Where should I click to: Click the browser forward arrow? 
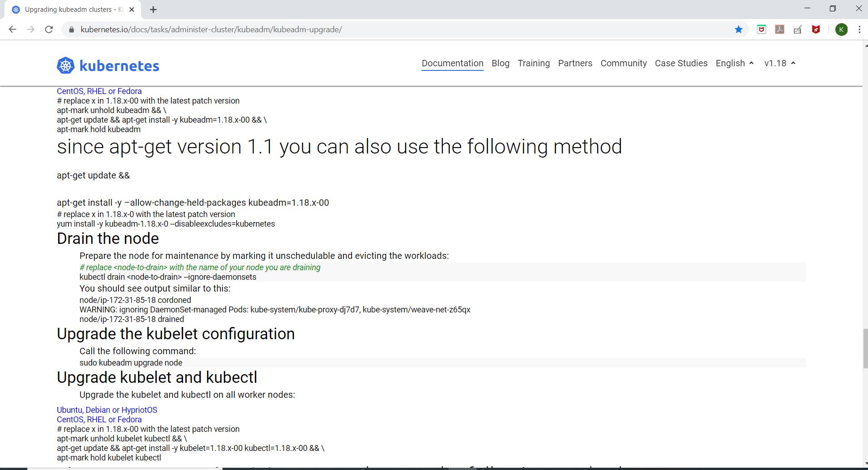coord(31,30)
